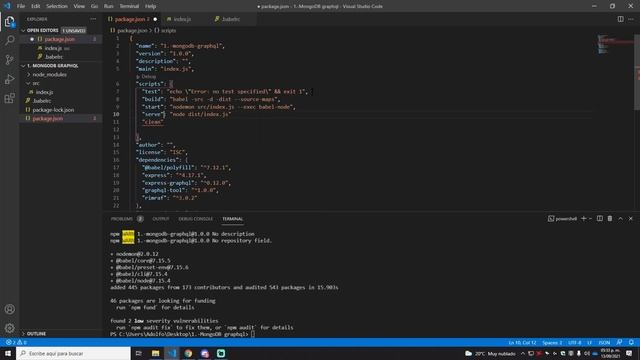Open the Edit menu
Image resolution: width=640 pixels, height=360 pixels.
click(x=36, y=6)
